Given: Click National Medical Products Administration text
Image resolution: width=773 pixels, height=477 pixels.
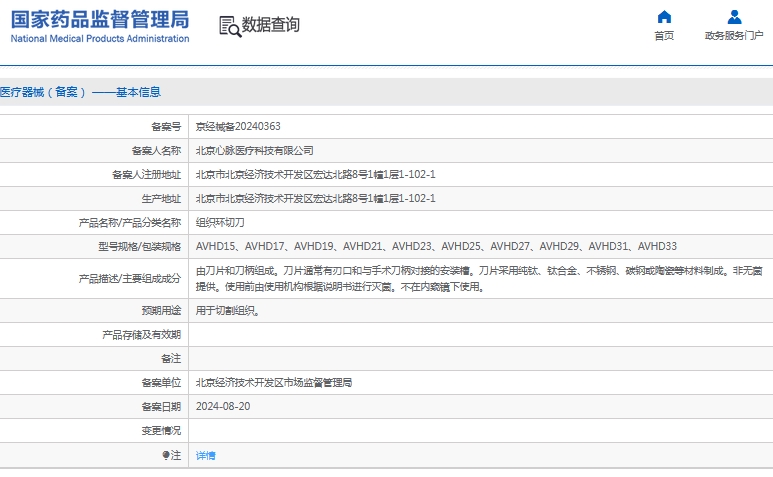Looking at the screenshot, I should click(100, 38).
